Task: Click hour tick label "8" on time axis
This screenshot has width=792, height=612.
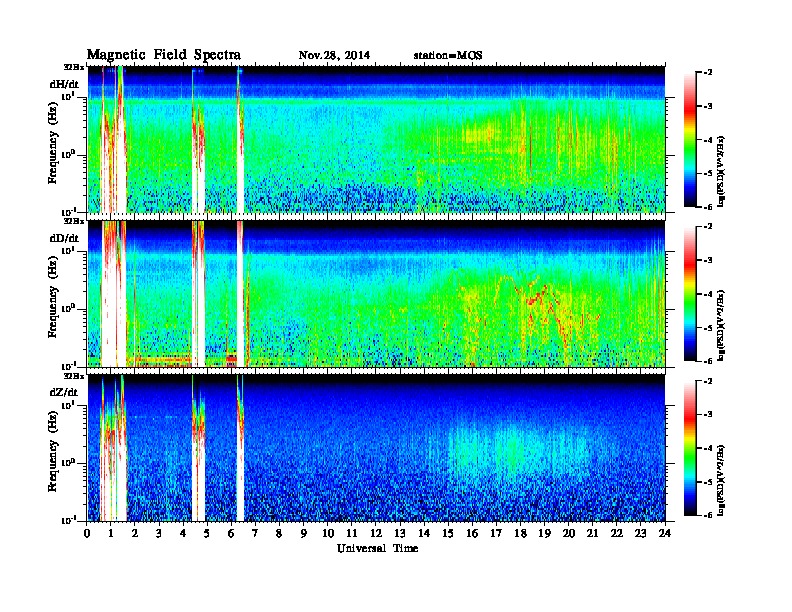Action: point(280,533)
